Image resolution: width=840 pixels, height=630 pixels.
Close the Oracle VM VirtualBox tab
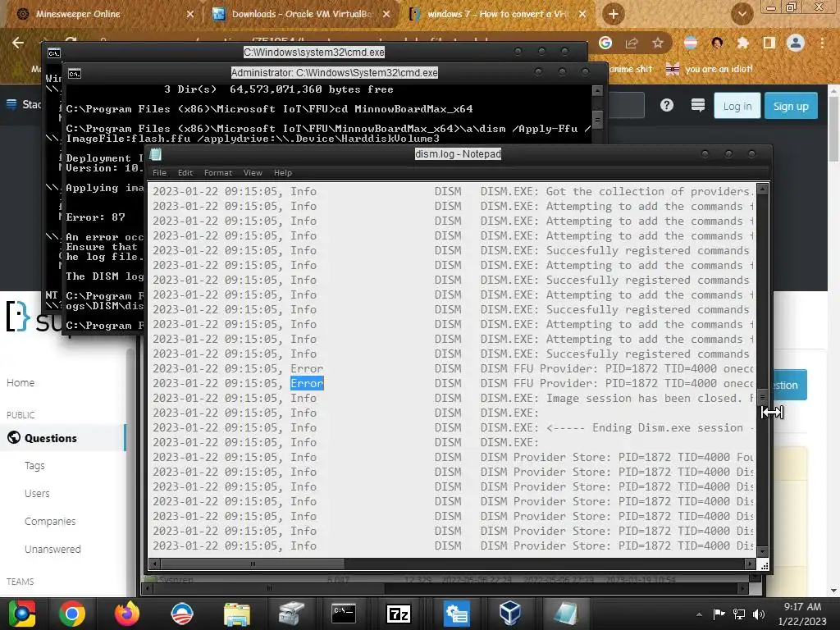pos(386,14)
